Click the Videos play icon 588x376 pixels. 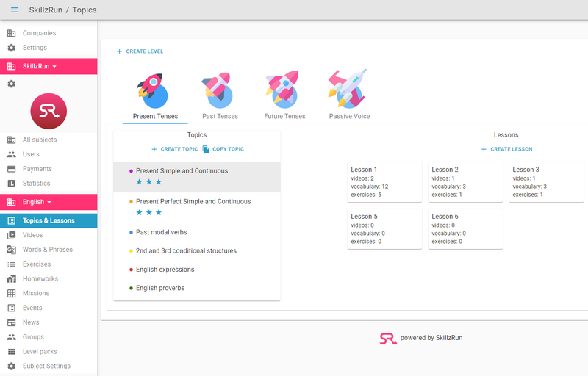[12, 235]
